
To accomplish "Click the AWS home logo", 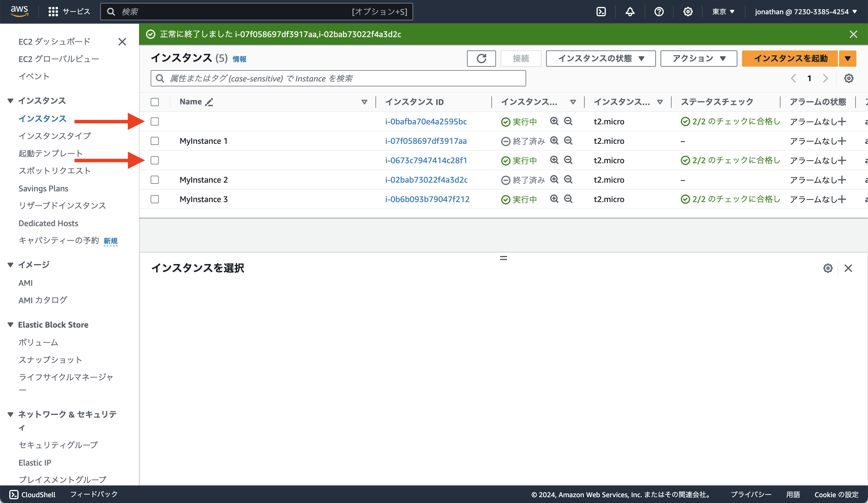I will coord(20,11).
